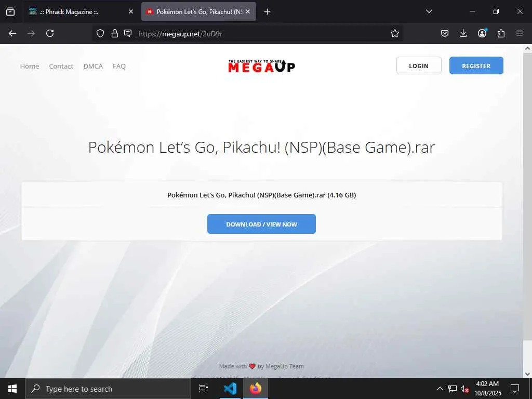Open the network status tray icon
532x399 pixels.
[x=453, y=389]
